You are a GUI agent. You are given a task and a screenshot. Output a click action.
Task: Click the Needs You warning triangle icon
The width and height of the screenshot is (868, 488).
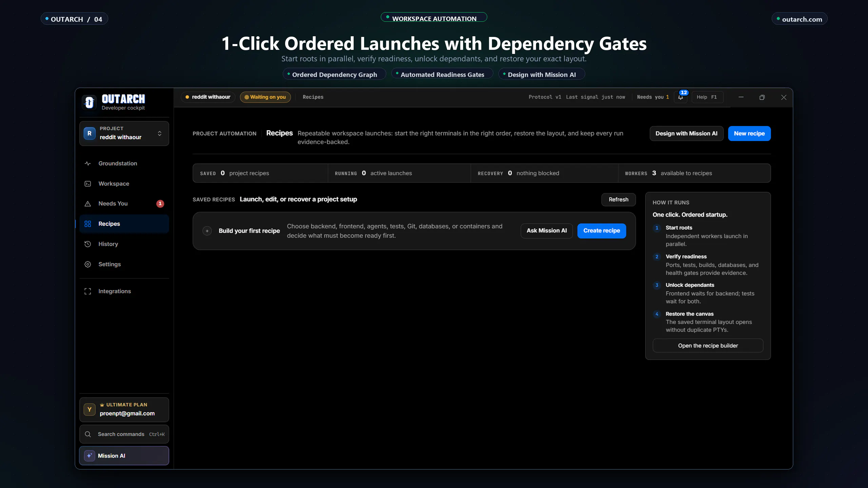87,204
